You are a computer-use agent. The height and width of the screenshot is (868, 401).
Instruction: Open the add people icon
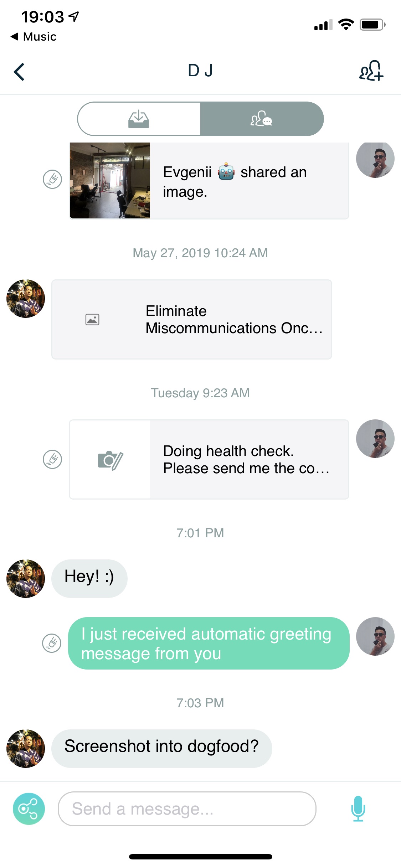click(x=371, y=71)
